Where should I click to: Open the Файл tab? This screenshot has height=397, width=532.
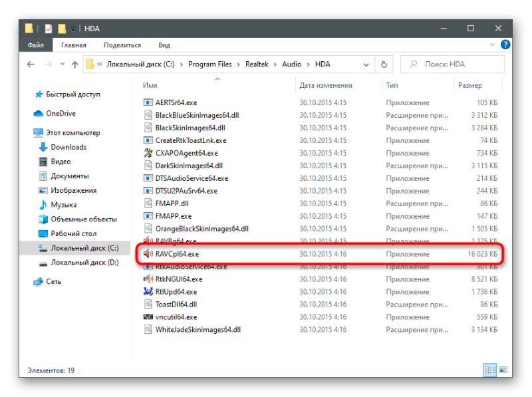(x=36, y=45)
